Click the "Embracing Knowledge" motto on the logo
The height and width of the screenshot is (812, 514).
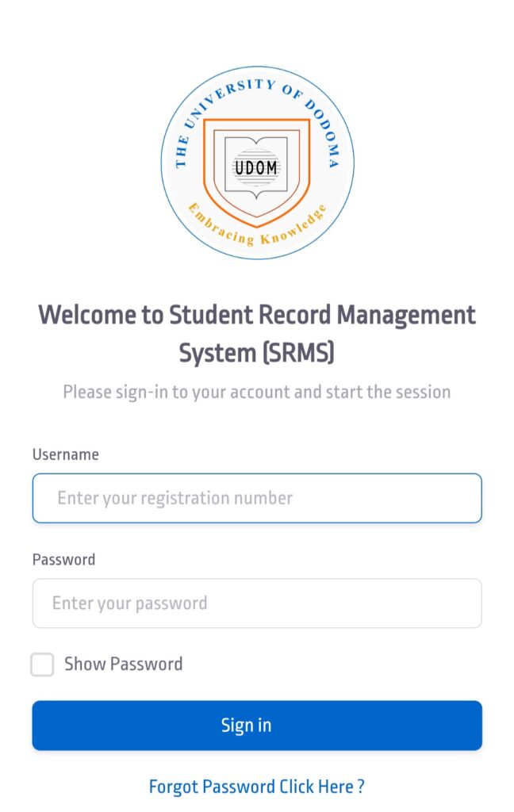coord(256,232)
